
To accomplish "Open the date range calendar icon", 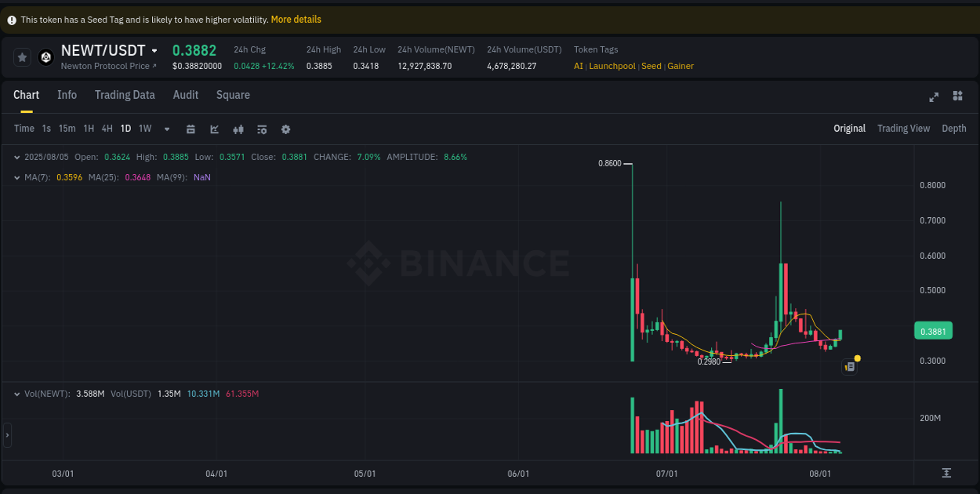I will (191, 129).
